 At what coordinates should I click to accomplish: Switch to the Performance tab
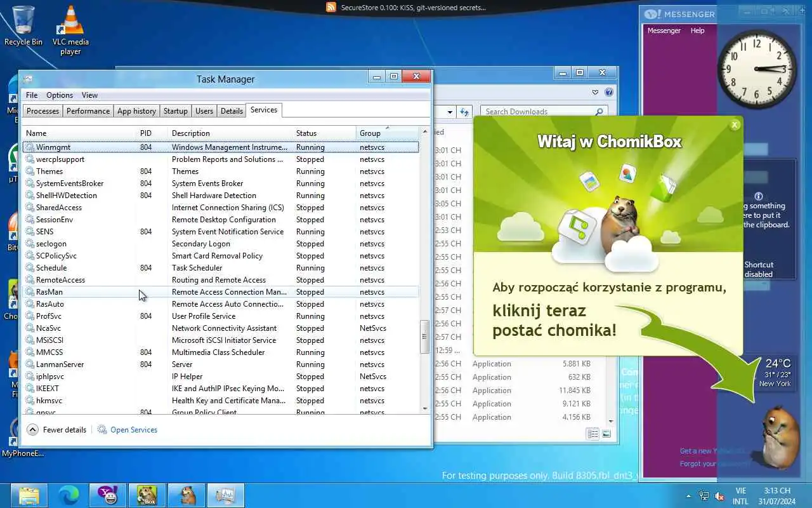(x=88, y=111)
